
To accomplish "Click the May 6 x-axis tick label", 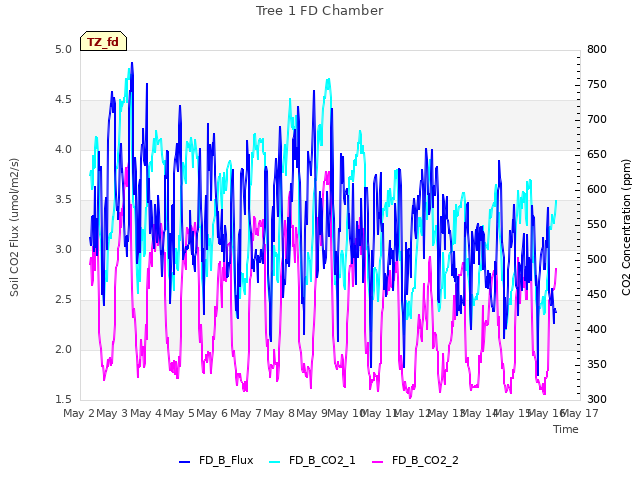I will click(x=212, y=413).
